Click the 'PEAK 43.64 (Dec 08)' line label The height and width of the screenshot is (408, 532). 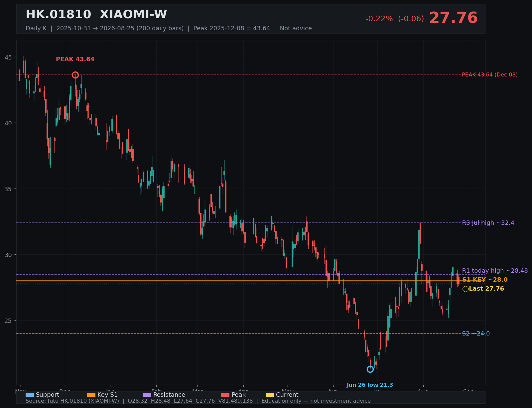[490, 75]
